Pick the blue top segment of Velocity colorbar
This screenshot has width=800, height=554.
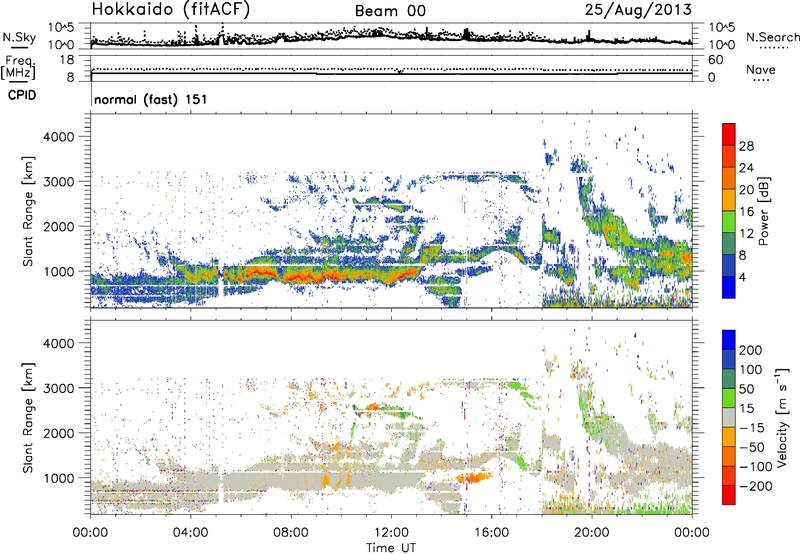click(x=729, y=340)
